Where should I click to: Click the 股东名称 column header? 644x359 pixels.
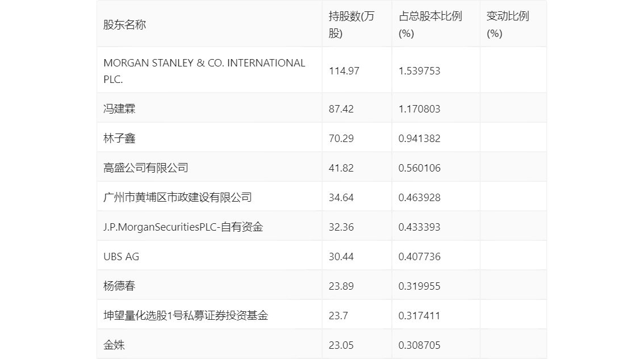pos(124,24)
